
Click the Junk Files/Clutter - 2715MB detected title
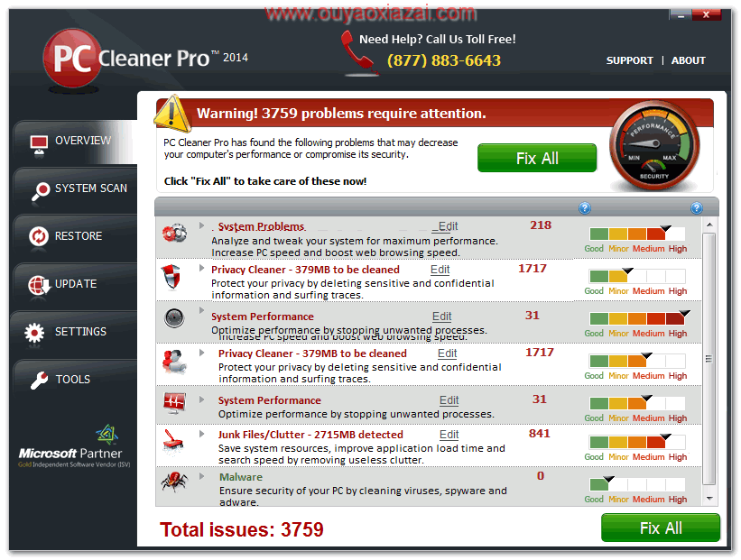point(310,435)
